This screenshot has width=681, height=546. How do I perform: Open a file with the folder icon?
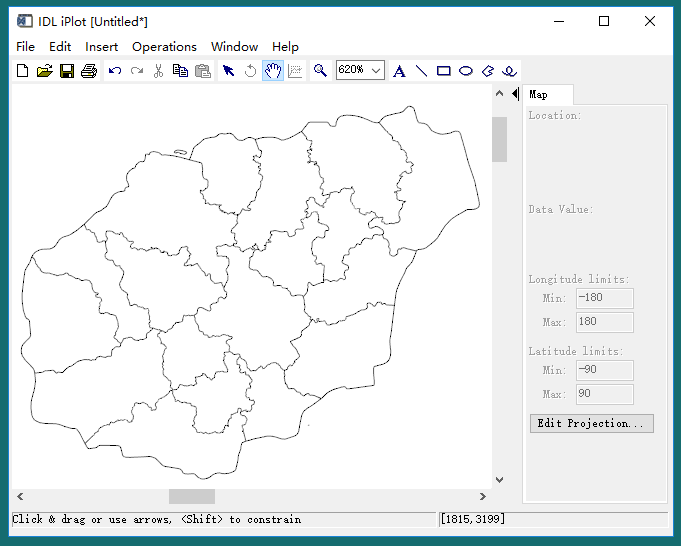pos(44,71)
